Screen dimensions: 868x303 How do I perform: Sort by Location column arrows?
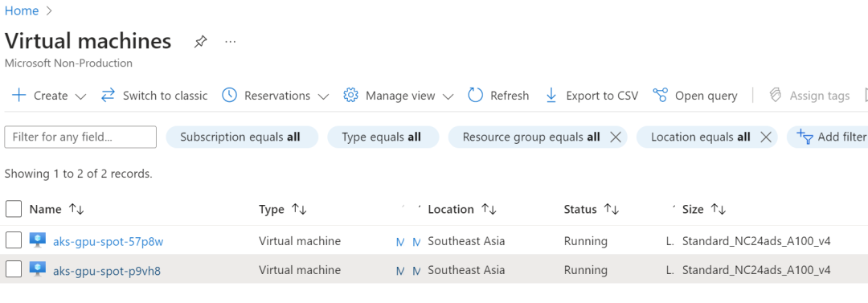tap(489, 209)
